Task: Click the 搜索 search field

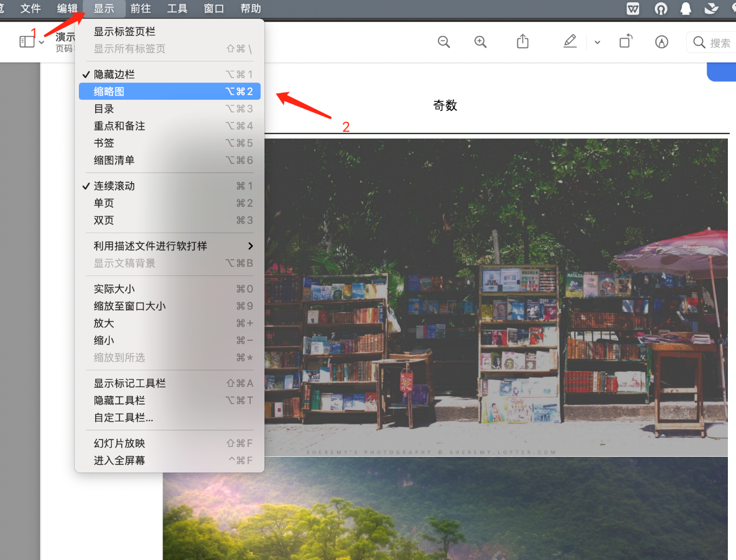Action: (716, 42)
